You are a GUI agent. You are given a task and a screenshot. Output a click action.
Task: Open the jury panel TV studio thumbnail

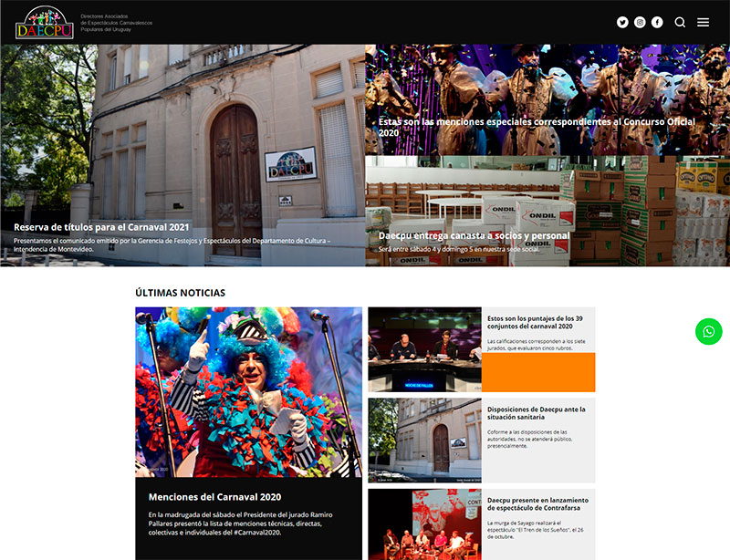(x=424, y=349)
